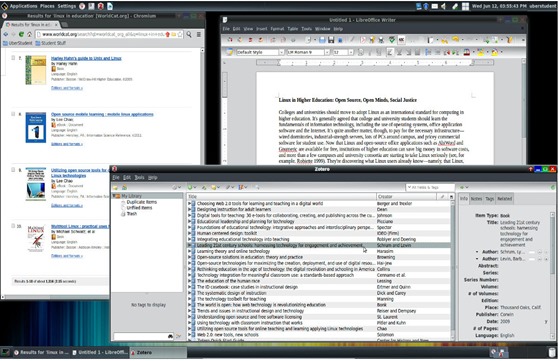Click the Zotero launcher in top panel
The image size is (560, 361).
[101, 6]
